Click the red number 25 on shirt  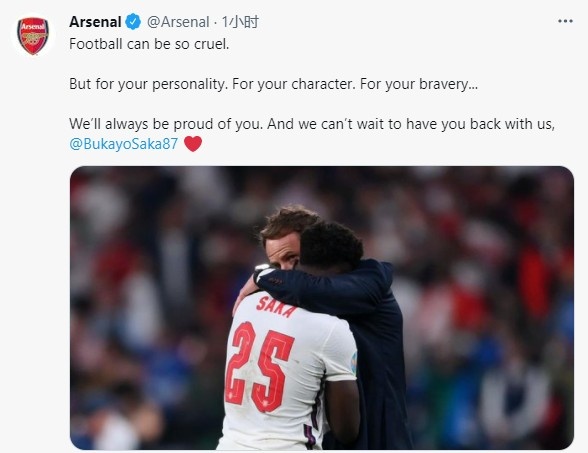click(x=260, y=366)
